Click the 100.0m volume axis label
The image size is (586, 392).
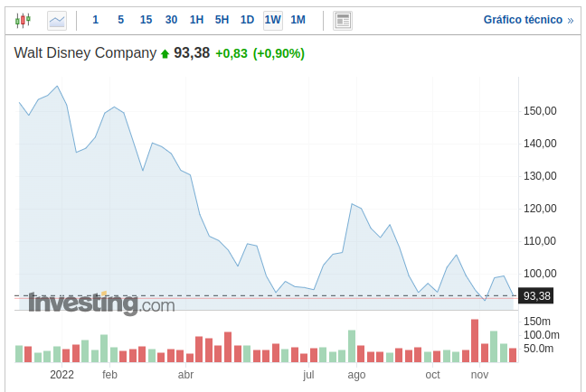[x=542, y=335]
